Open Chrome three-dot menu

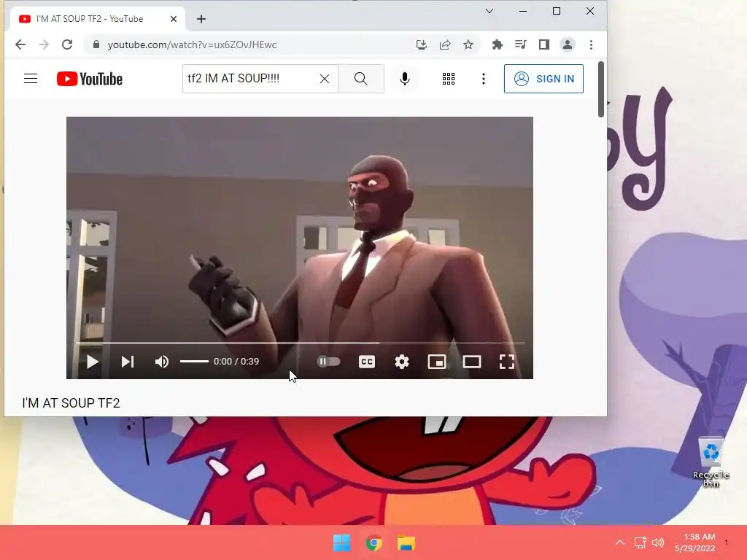coord(591,44)
